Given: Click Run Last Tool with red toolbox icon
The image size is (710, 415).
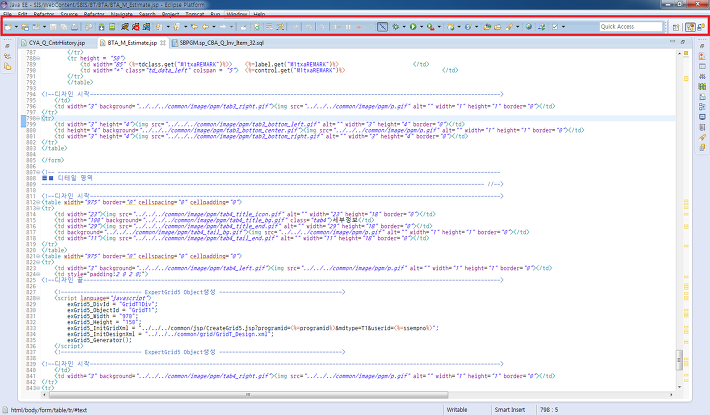Looking at the screenshot, I should coord(430,27).
